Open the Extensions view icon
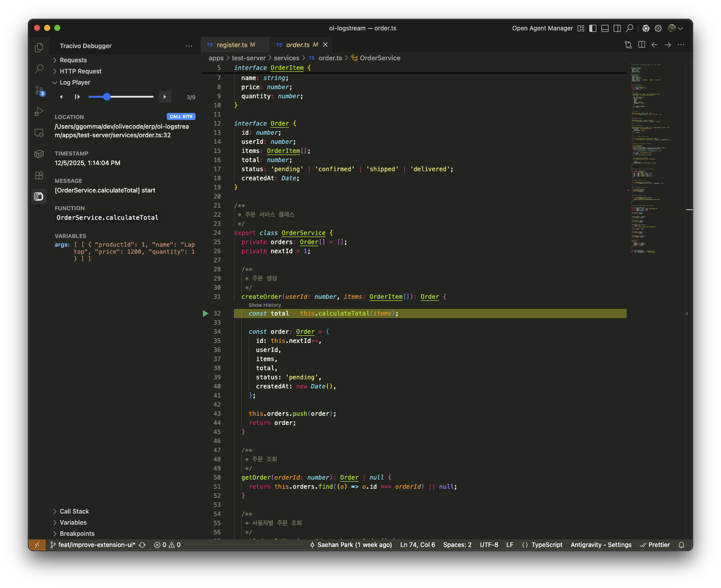Viewport: 721px width, 588px height. pos(39,175)
